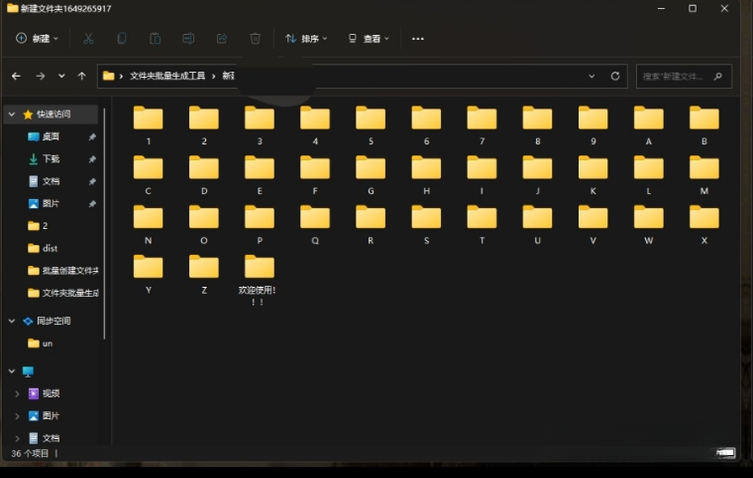Click 文件夹批量生成工具 breadcrumb in address bar

click(167, 76)
